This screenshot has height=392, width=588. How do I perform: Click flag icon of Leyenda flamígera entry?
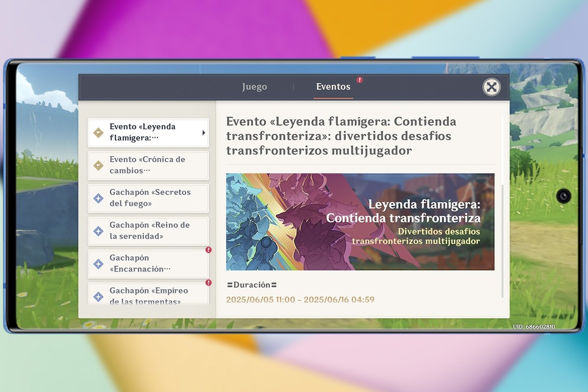pos(98,132)
